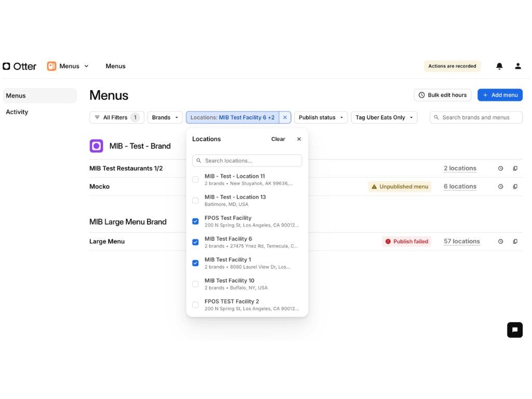The height and width of the screenshot is (399, 532).
Task: Uncheck MIB Test Facility 6
Action: pyautogui.click(x=195, y=242)
